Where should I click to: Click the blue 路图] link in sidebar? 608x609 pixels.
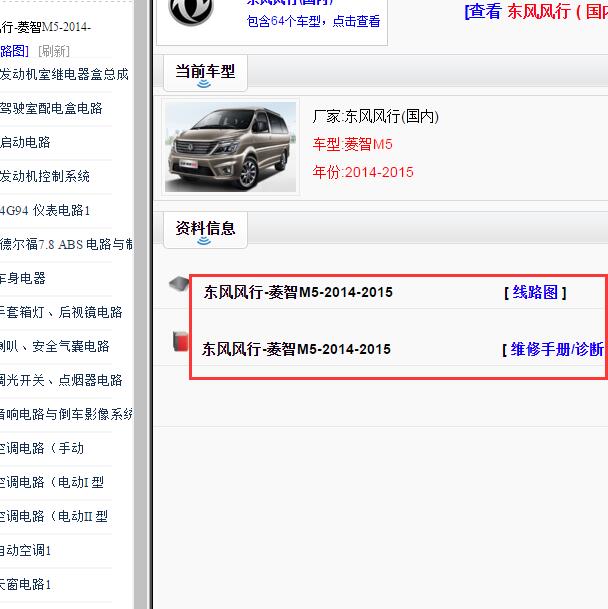14,51
